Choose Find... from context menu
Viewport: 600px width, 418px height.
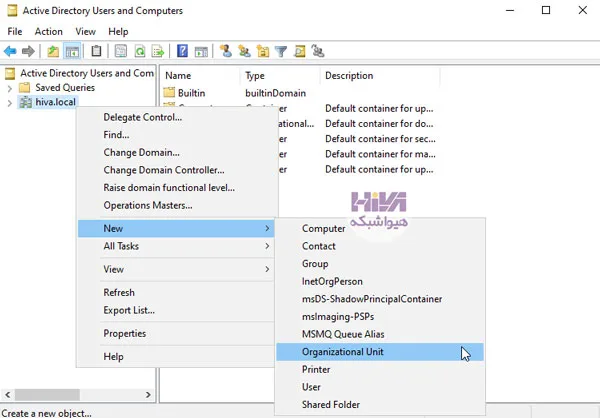click(x=176, y=135)
